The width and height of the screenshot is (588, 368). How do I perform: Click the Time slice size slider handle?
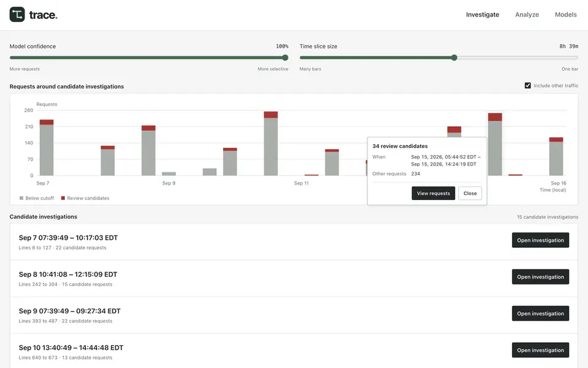point(454,58)
